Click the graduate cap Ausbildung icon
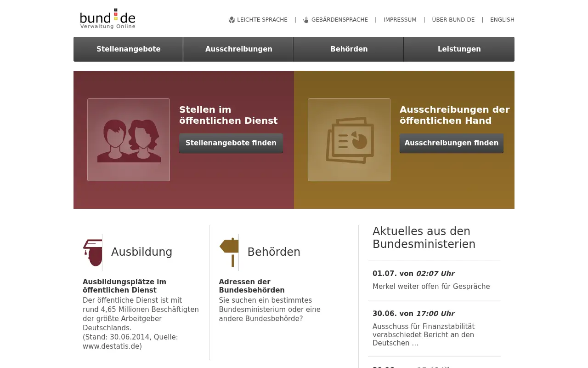 (x=93, y=252)
